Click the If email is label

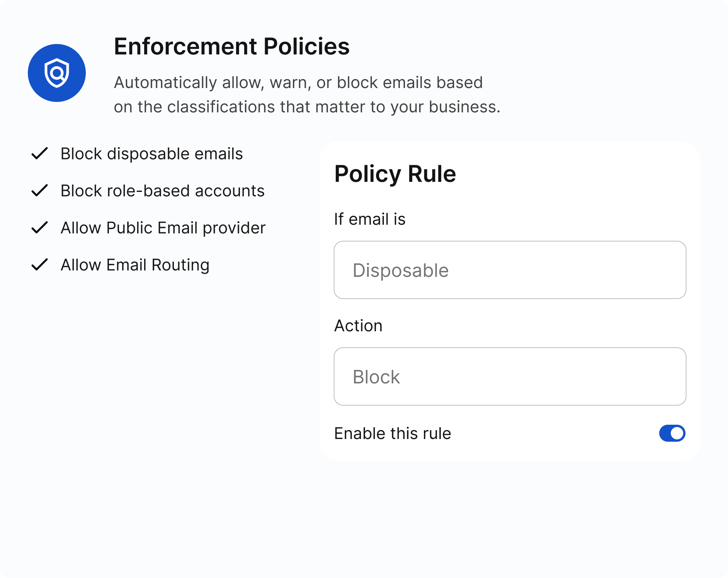370,219
